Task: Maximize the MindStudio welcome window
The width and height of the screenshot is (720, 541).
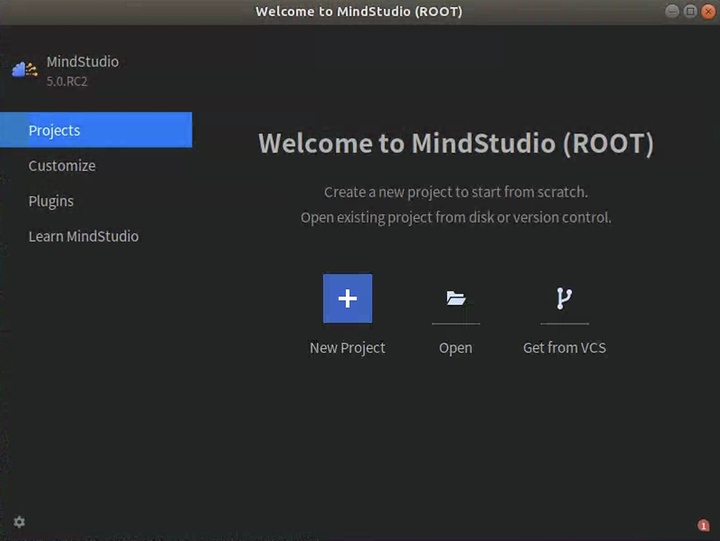Action: [x=689, y=11]
